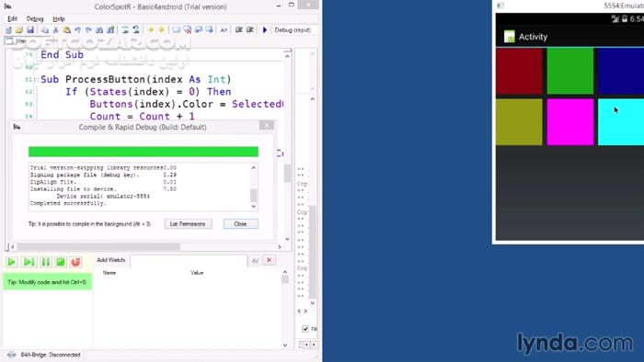
Task: Click the compile log scrollbar up arrow
Action: (x=253, y=167)
